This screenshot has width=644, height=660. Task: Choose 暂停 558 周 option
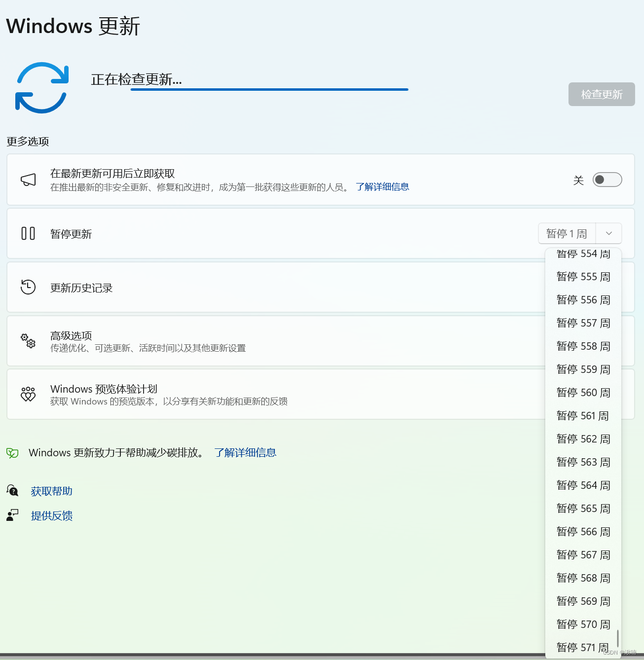tap(583, 346)
